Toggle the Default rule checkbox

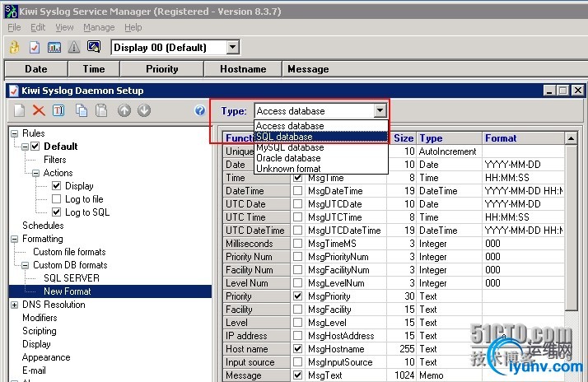[35, 147]
